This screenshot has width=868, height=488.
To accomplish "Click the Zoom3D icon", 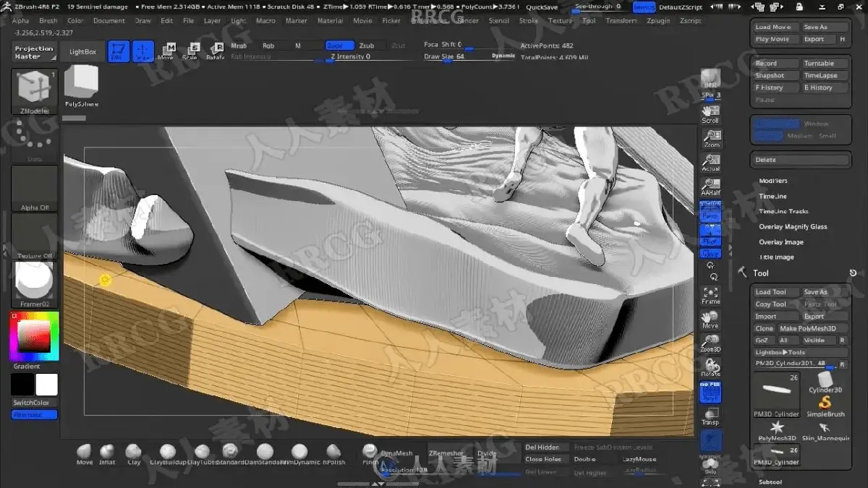I will pyautogui.click(x=710, y=343).
